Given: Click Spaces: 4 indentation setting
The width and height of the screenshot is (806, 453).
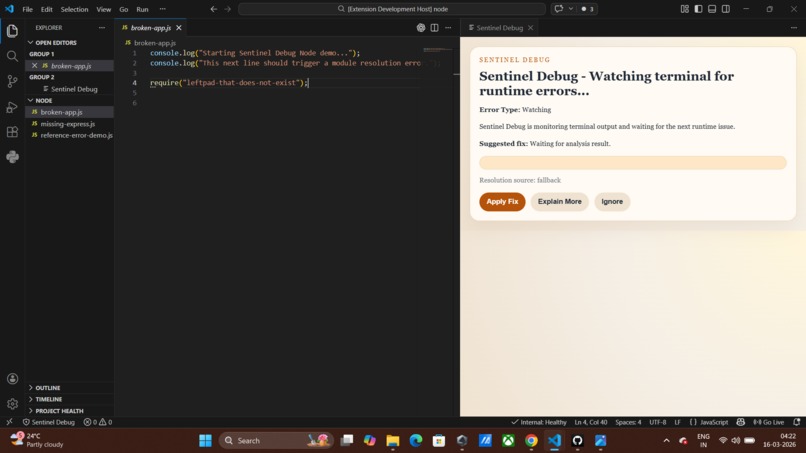Looking at the screenshot, I should 628,422.
